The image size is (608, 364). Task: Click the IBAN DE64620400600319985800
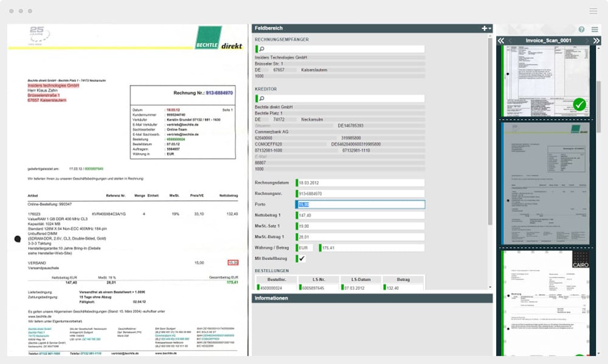pos(356,144)
